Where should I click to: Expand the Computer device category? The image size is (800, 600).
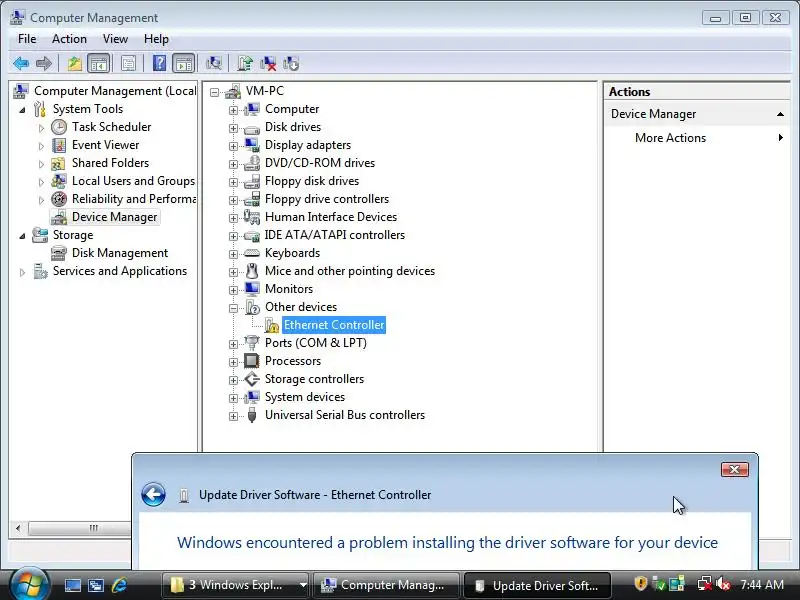[x=233, y=110]
